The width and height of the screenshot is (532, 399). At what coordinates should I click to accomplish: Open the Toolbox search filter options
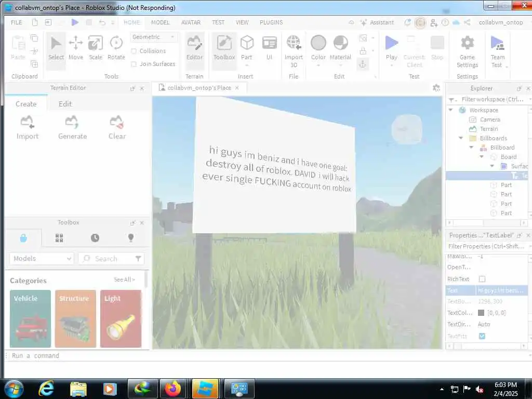point(138,259)
